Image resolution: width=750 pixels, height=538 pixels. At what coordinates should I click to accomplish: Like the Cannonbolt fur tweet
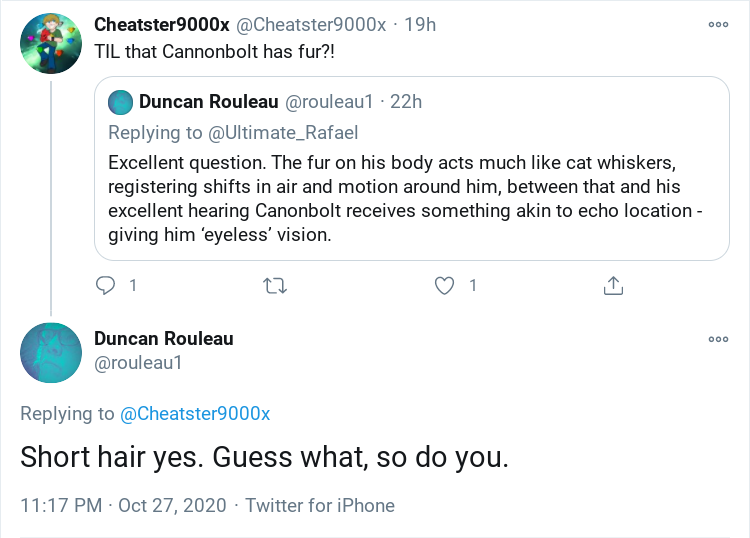click(445, 285)
